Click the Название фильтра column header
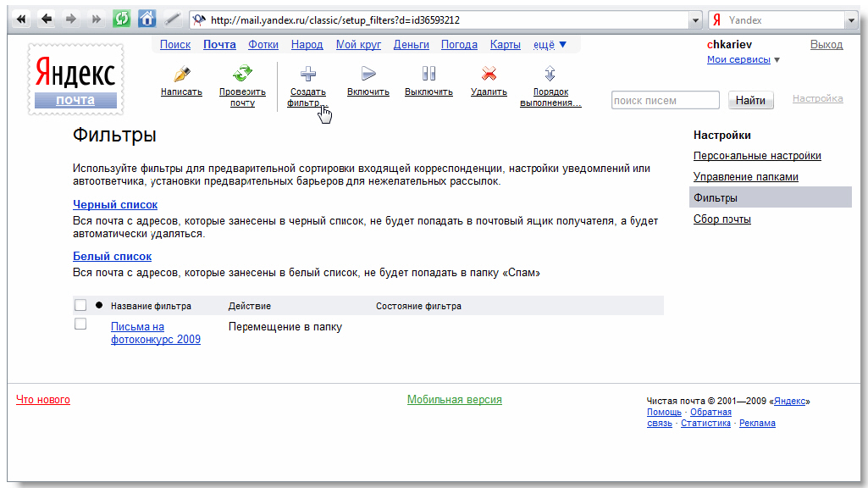Screen dimensions: 868x488 151,306
